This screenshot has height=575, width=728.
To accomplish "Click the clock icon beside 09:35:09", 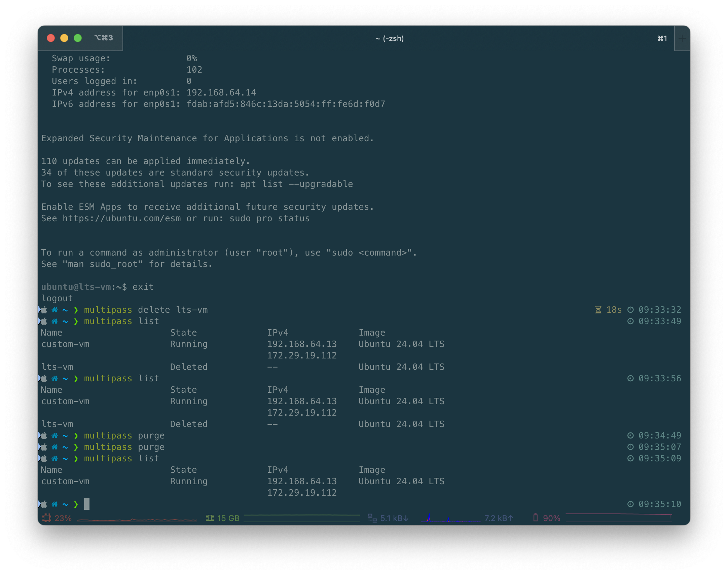I will (630, 459).
